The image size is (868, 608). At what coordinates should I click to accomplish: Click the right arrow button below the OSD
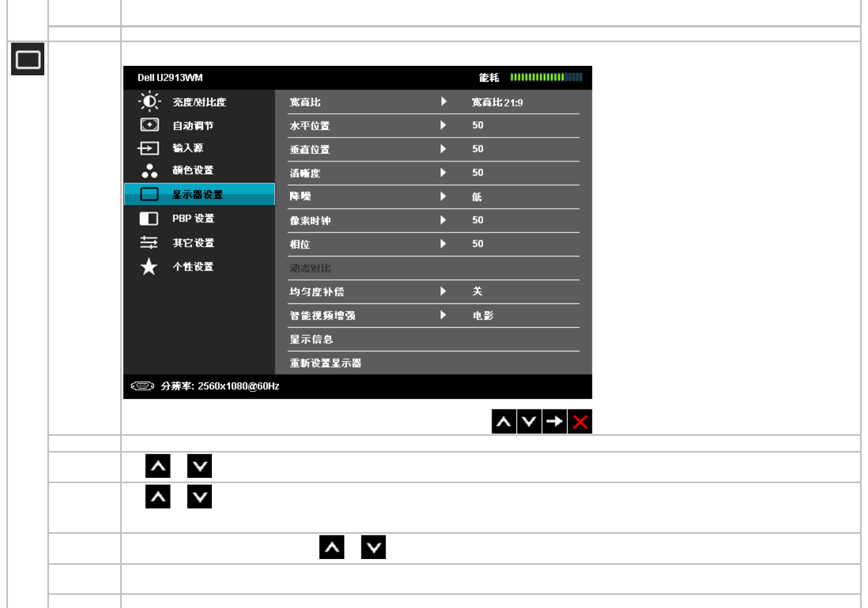pos(554,421)
